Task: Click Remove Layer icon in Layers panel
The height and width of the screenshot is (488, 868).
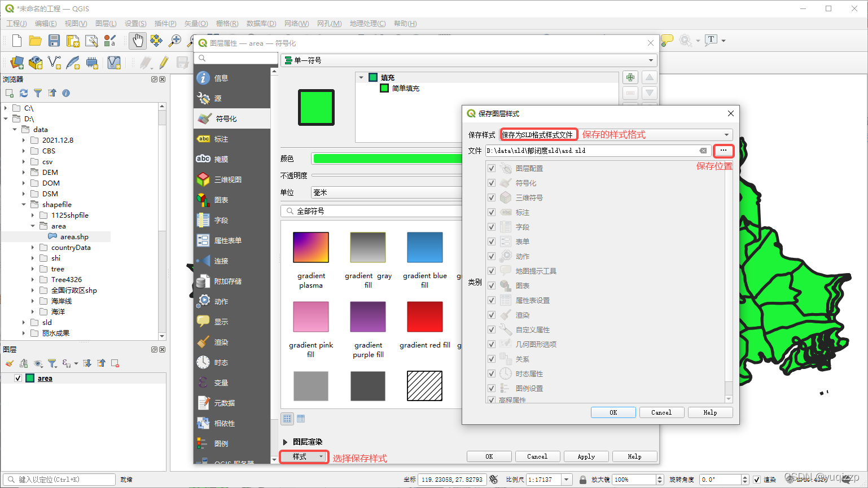Action: [115, 363]
